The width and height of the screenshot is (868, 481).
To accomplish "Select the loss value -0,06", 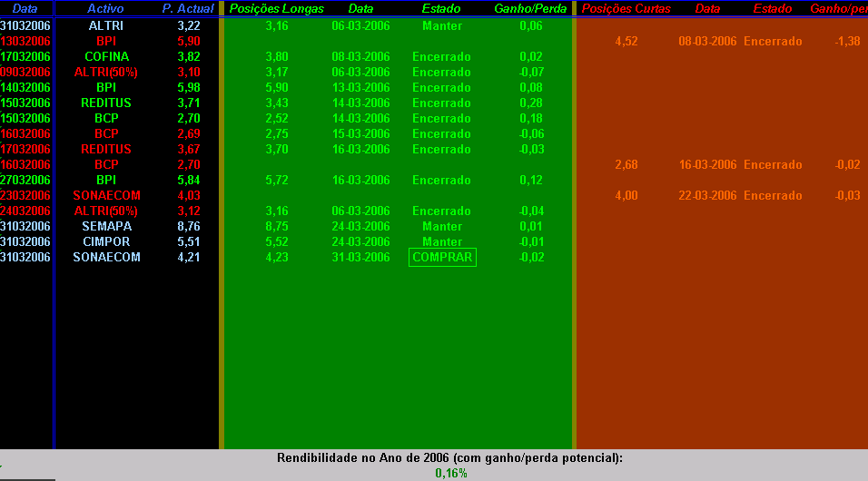I will [x=531, y=134].
